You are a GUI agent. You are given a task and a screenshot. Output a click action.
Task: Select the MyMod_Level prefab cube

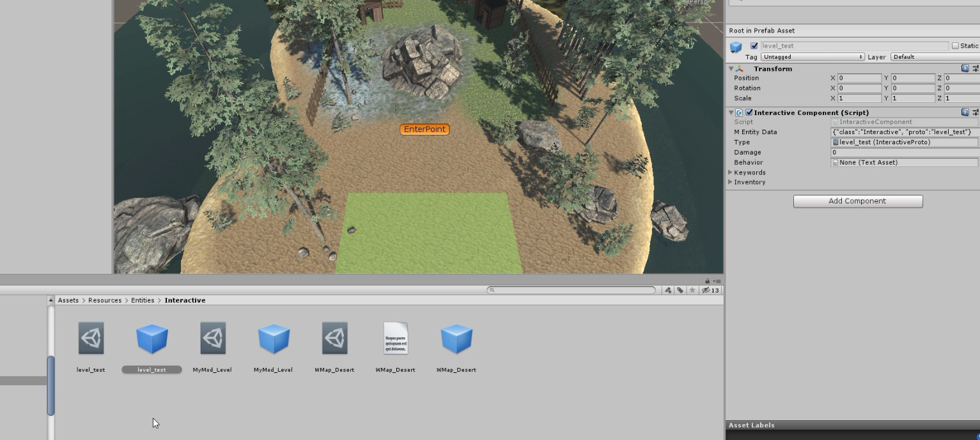[274, 338]
